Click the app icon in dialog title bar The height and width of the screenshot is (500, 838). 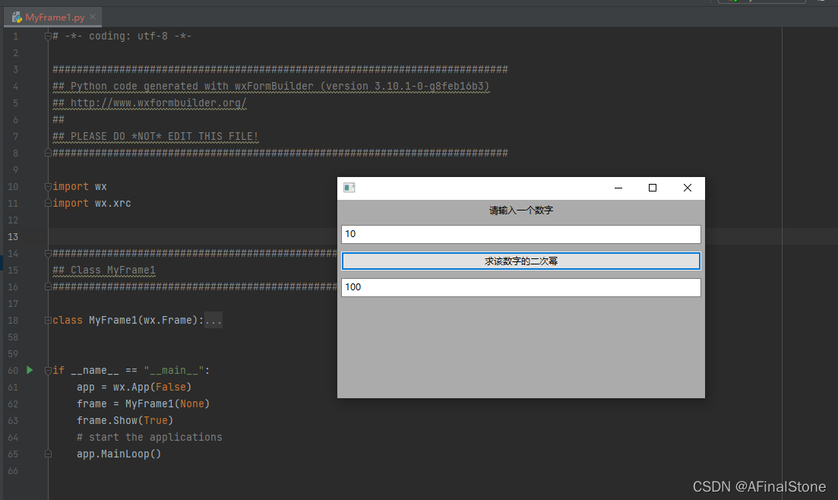(349, 188)
